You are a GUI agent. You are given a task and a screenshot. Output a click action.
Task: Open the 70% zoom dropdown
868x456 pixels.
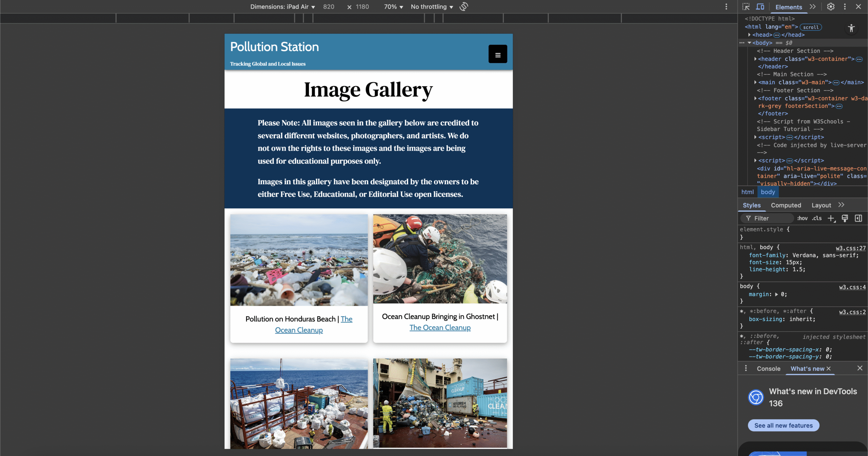(x=393, y=7)
